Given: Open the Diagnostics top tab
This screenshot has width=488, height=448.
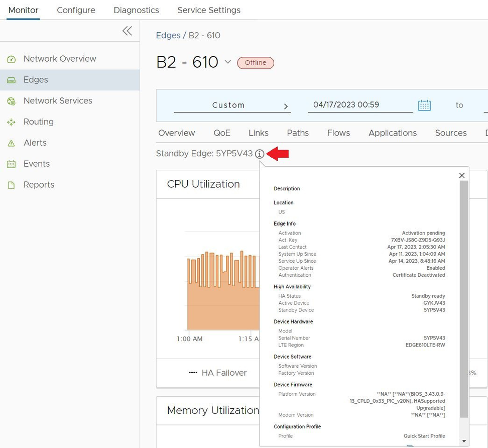Looking at the screenshot, I should 136,10.
